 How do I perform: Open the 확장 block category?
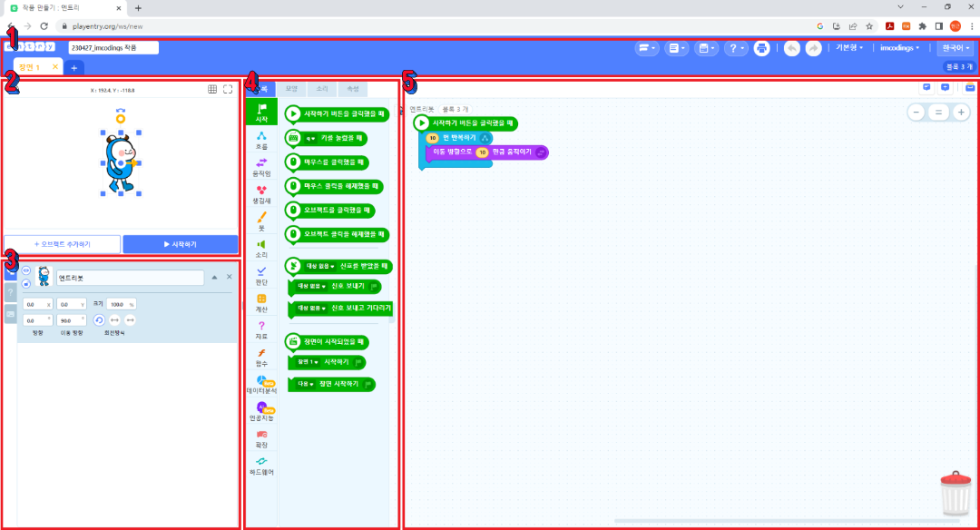(261, 438)
